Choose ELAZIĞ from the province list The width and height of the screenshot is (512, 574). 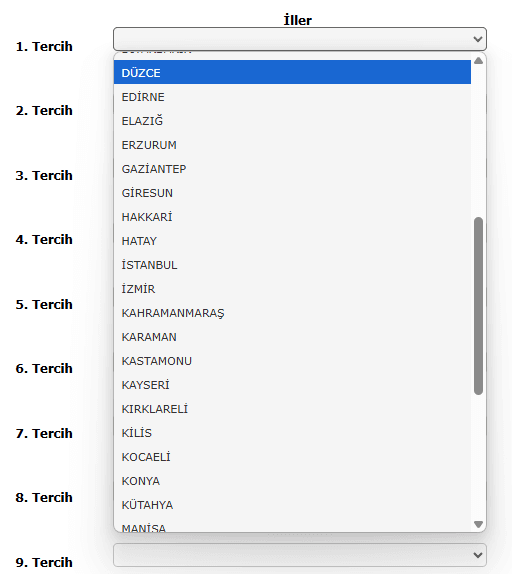(x=292, y=121)
